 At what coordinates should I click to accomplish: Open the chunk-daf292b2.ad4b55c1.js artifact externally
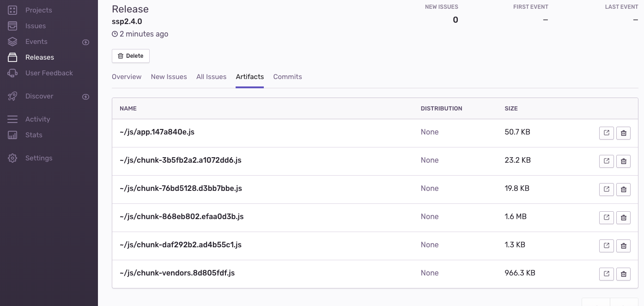click(606, 246)
